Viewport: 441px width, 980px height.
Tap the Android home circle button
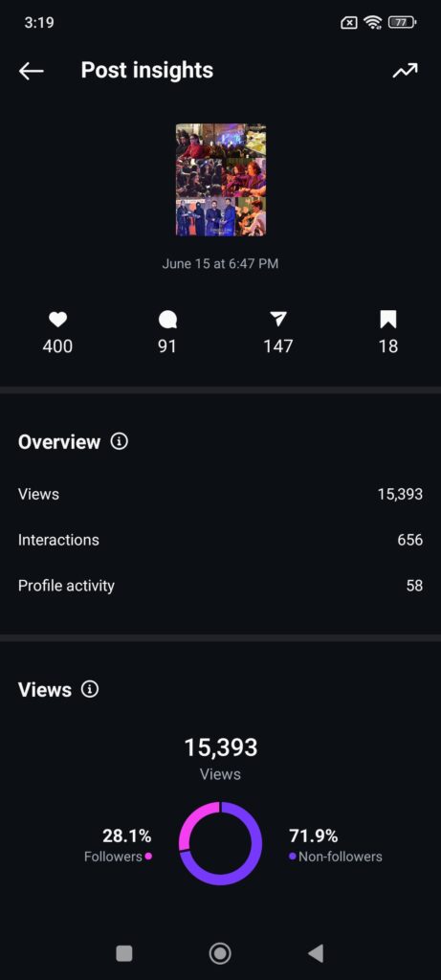[x=220, y=953]
